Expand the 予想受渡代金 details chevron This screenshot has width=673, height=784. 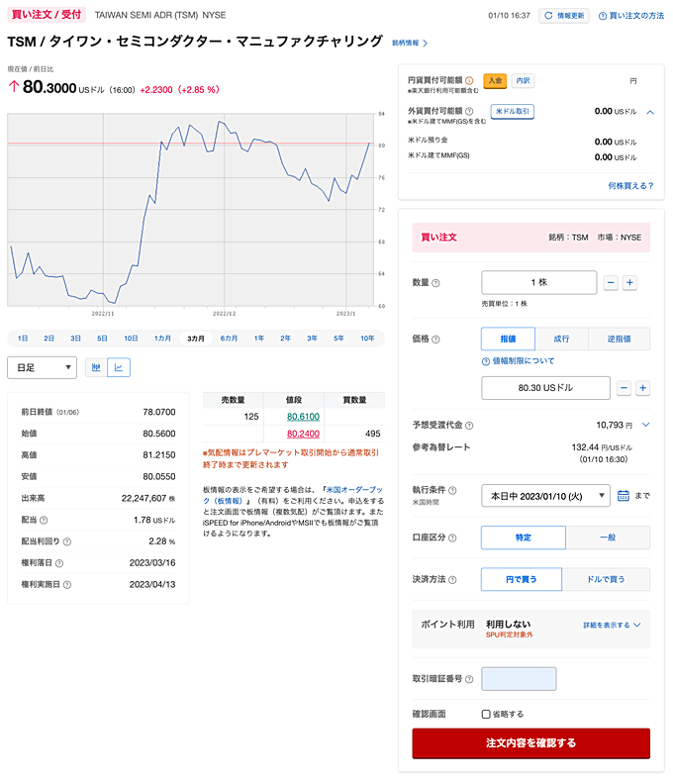click(645, 425)
